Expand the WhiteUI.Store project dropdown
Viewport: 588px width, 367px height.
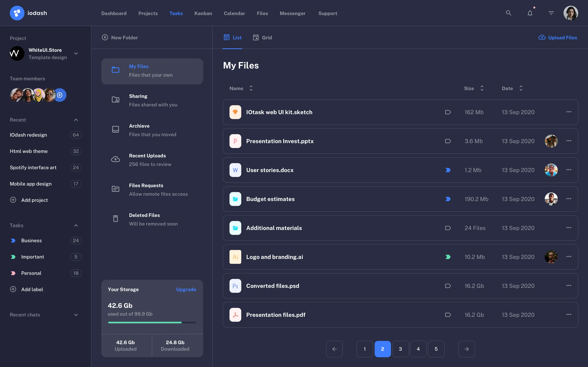76,53
